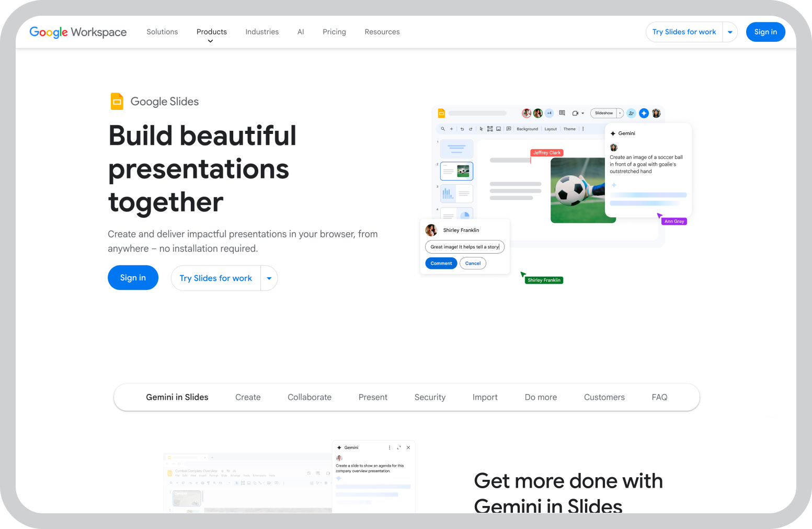The height and width of the screenshot is (529, 812).
Task: Click the plus new slide icon
Action: coord(452,129)
